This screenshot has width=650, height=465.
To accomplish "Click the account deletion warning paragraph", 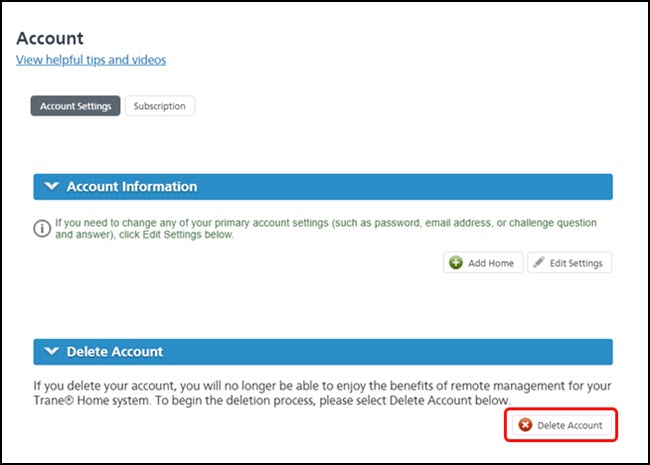I will [x=320, y=393].
